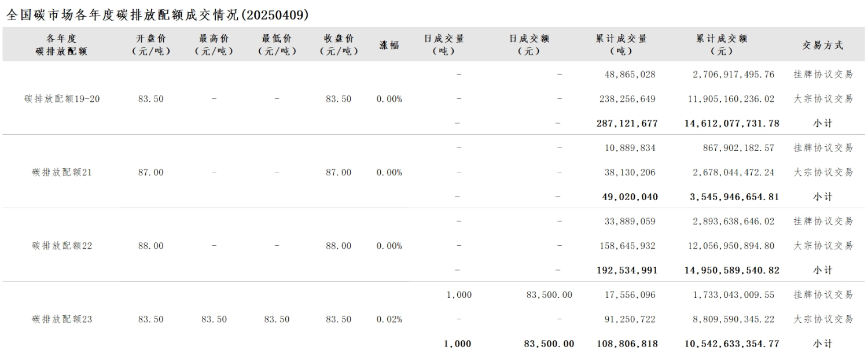Select cumulative volume 238,256,649
The height and width of the screenshot is (354, 868).
(627, 99)
